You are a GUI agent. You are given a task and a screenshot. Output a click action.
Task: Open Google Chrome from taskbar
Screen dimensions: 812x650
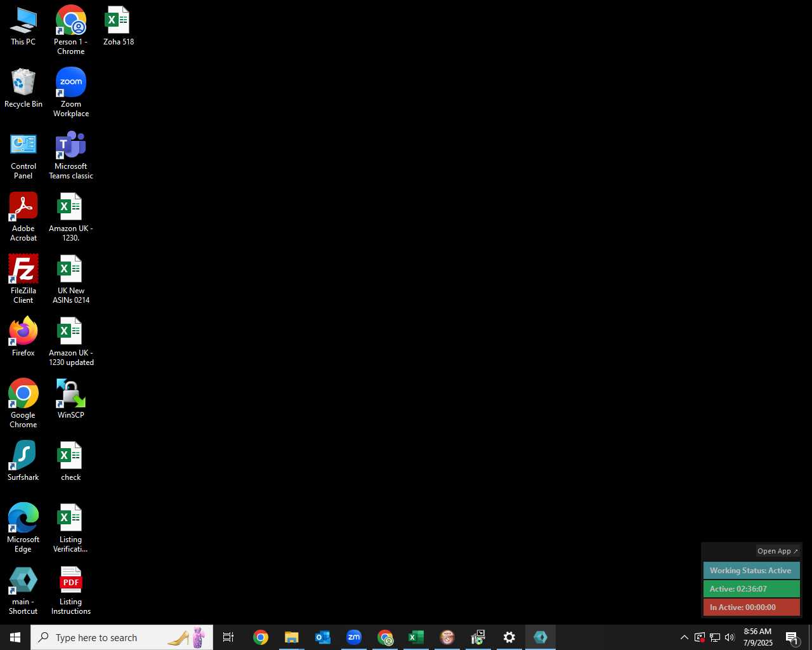coord(261,637)
